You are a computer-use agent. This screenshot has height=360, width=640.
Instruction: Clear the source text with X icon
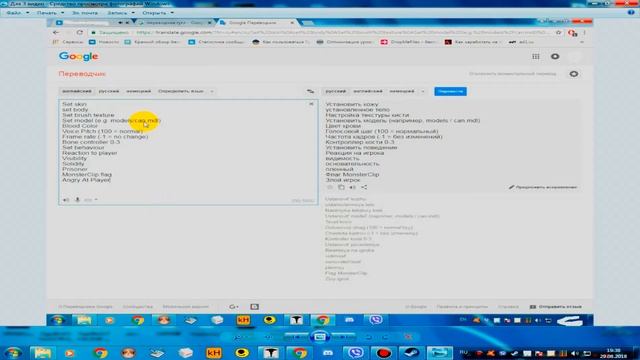pos(311,104)
